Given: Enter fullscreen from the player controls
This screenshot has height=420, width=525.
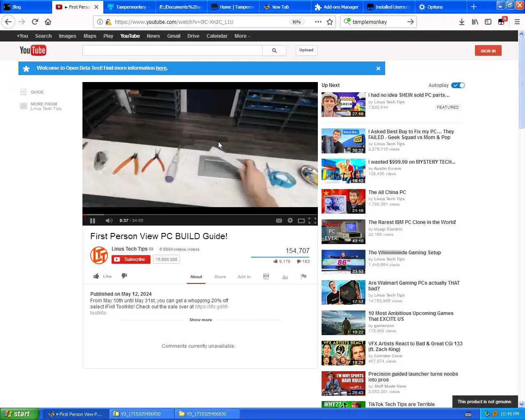Looking at the screenshot, I should (312, 221).
